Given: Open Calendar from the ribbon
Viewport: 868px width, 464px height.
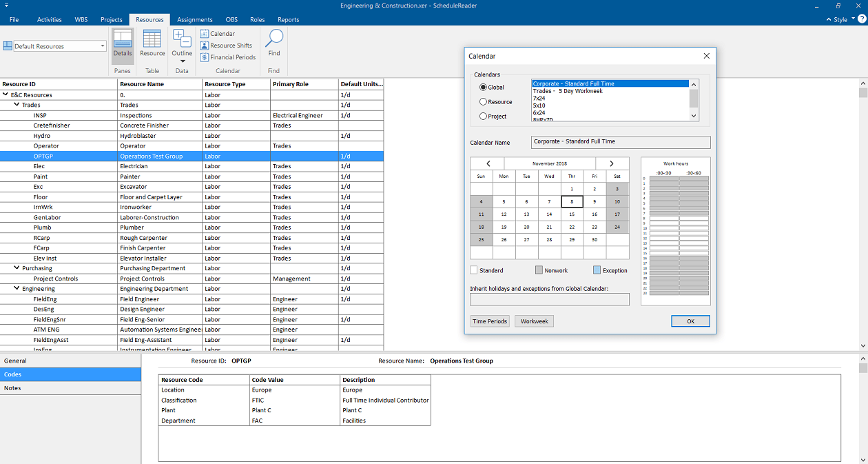Looking at the screenshot, I should [x=218, y=33].
